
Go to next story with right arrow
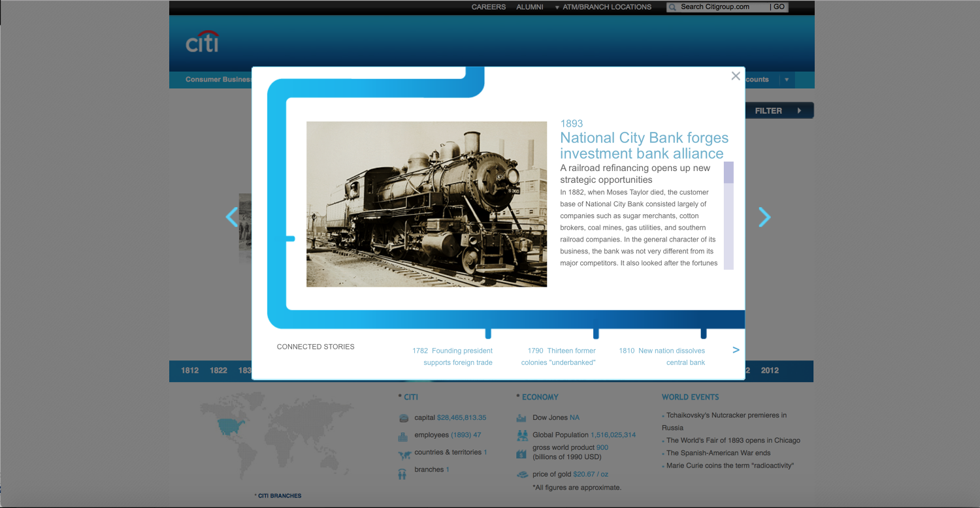[764, 217]
